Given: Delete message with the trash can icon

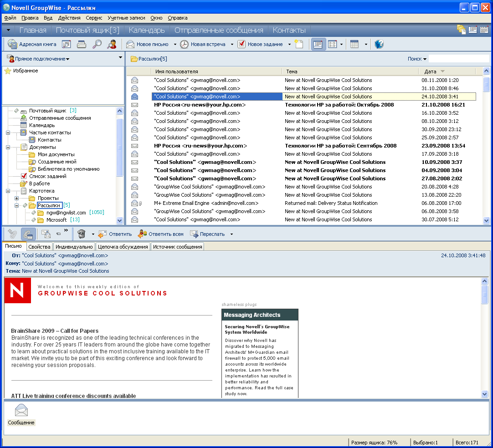Looking at the screenshot, I should [x=82, y=234].
